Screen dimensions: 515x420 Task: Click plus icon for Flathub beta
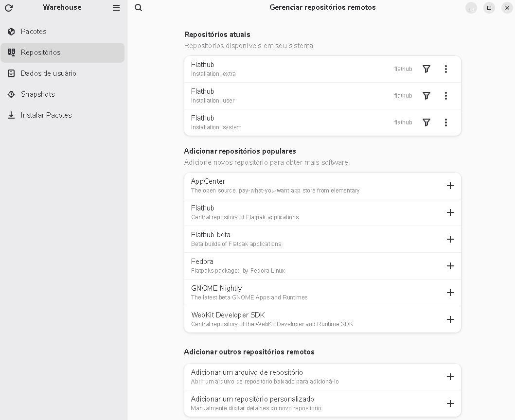[x=450, y=239]
